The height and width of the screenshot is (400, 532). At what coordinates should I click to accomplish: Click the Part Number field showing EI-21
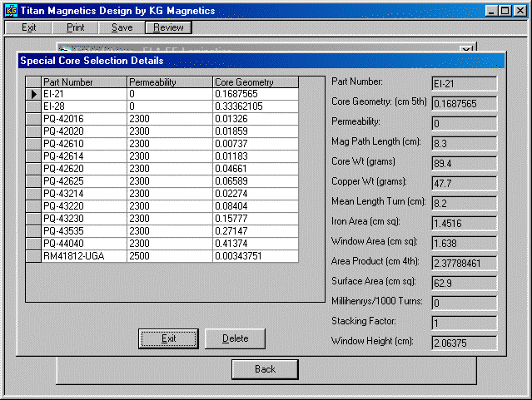pos(465,84)
